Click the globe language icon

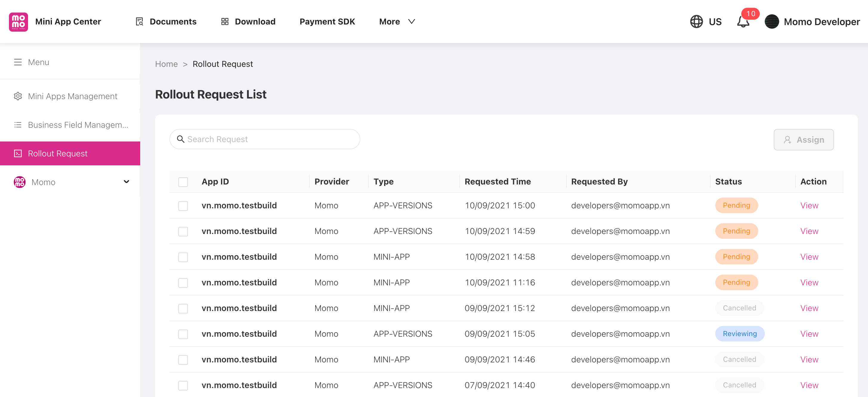tap(696, 21)
